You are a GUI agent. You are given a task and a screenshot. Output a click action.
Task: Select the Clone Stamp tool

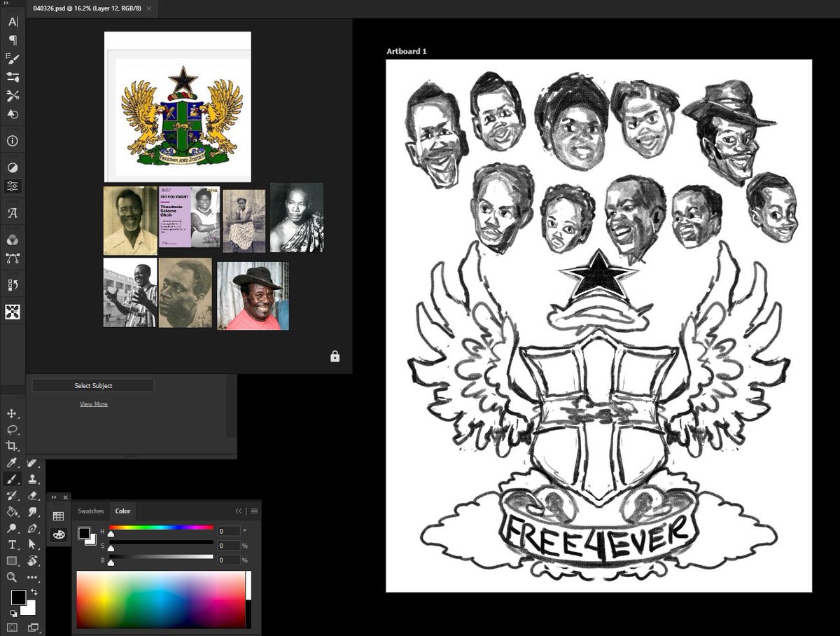(32, 479)
